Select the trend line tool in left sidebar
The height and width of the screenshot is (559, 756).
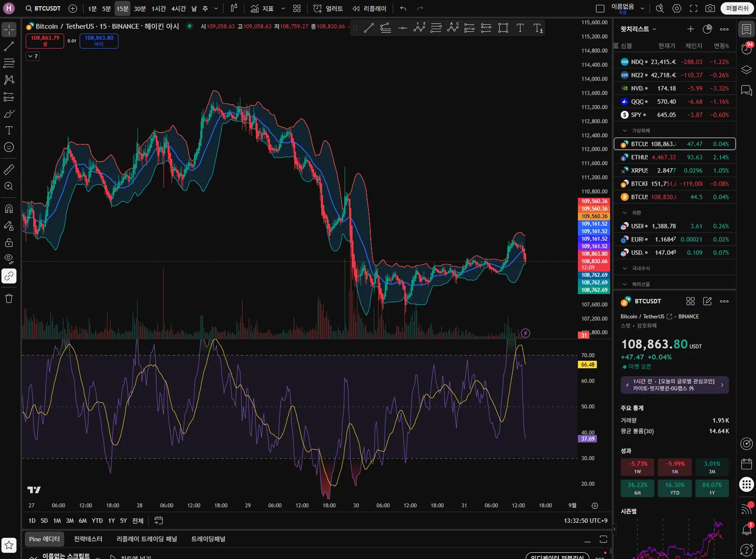(x=9, y=47)
